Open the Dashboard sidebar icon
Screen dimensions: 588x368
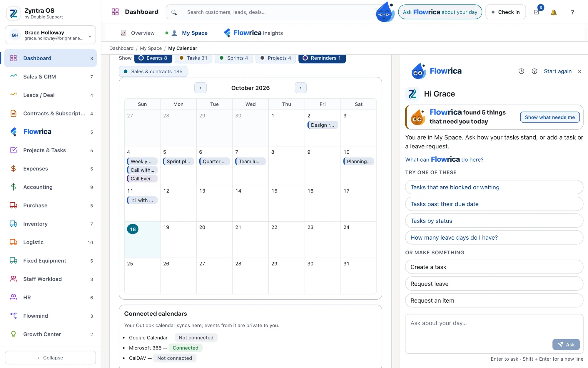click(14, 58)
